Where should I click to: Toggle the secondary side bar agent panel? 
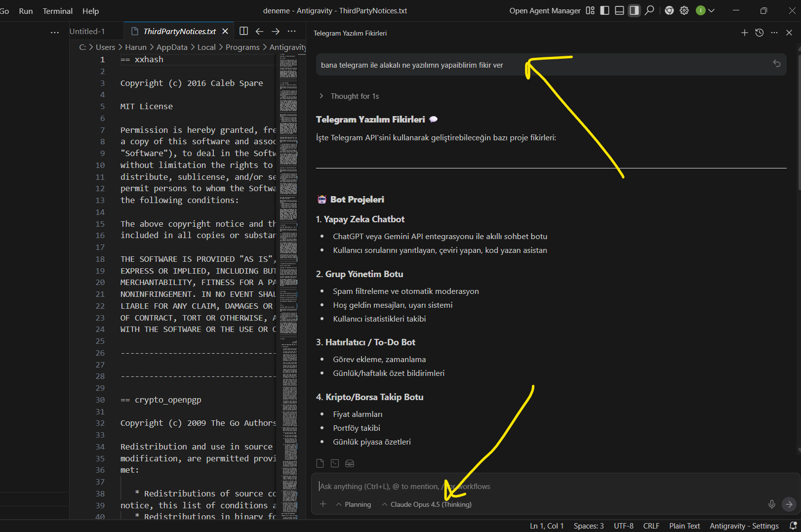pyautogui.click(x=634, y=10)
